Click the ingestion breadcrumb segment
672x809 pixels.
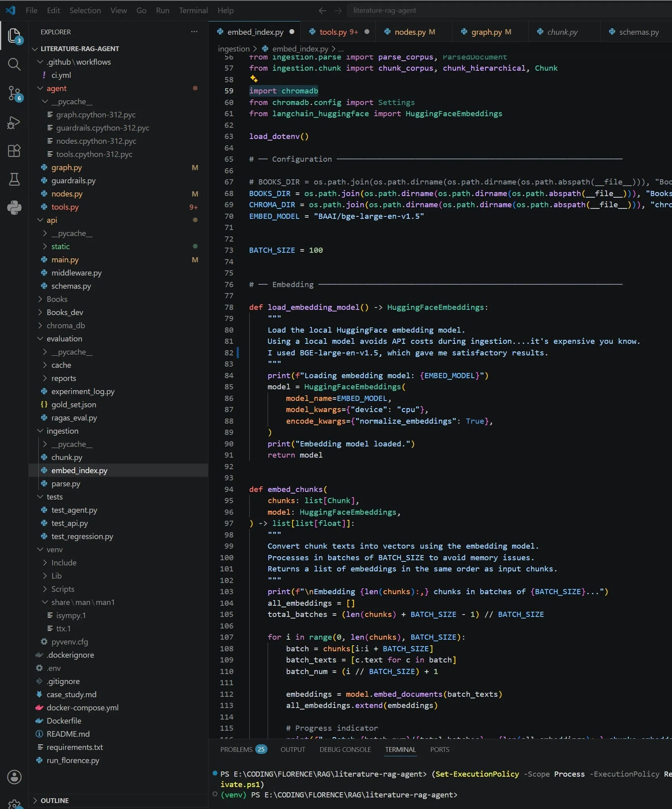234,49
